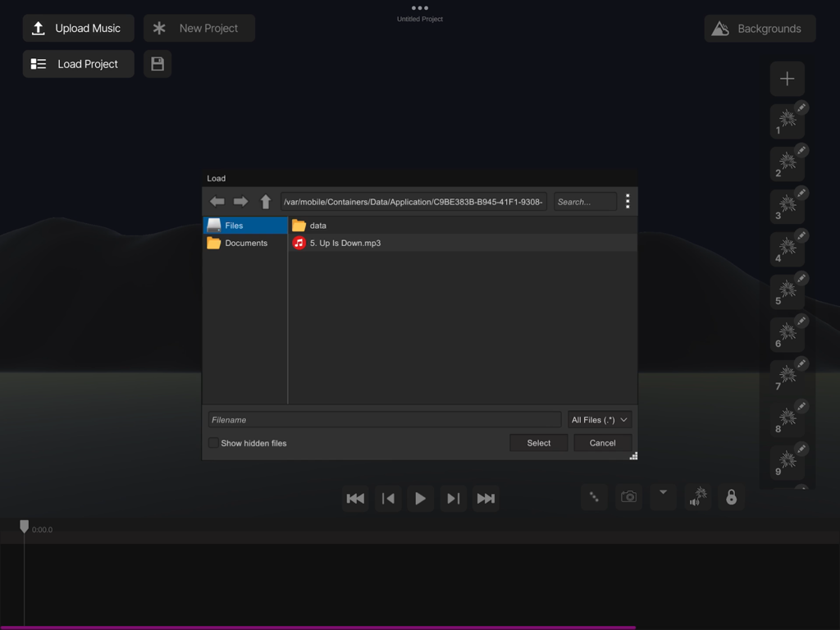Click the Cancel button in the Load dialog

click(x=602, y=442)
